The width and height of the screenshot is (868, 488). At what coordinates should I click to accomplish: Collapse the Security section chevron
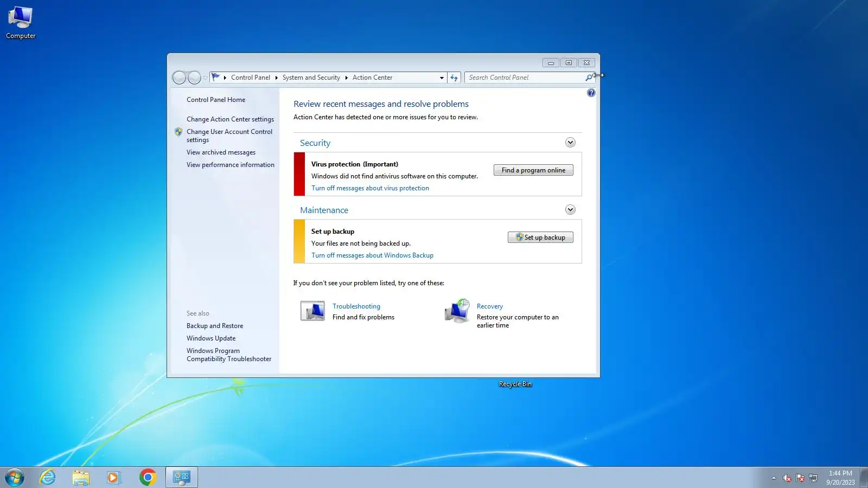(570, 143)
